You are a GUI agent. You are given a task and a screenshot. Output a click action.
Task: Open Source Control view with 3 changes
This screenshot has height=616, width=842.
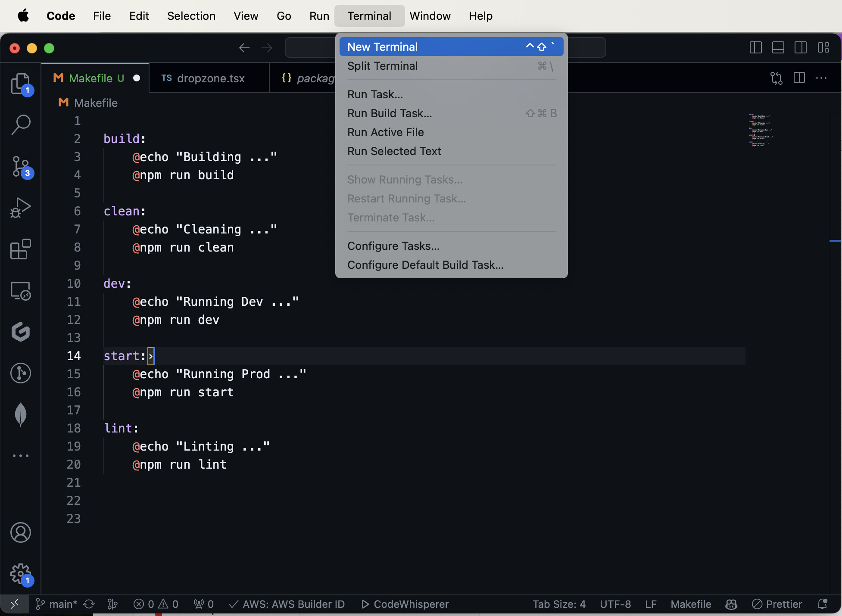coord(21,166)
